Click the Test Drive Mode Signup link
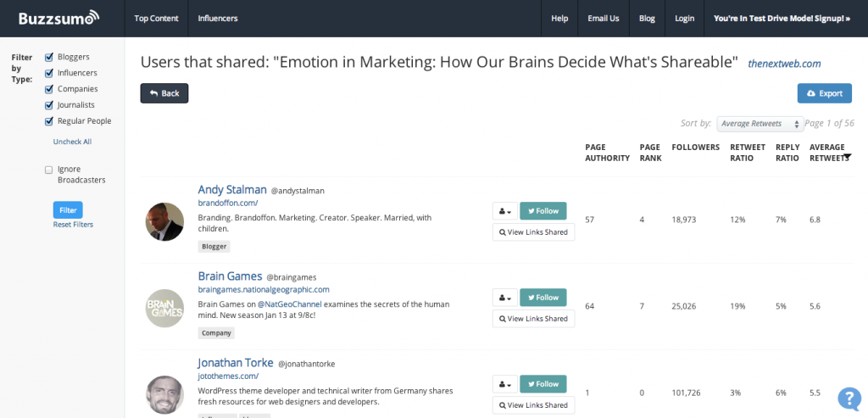 click(782, 19)
